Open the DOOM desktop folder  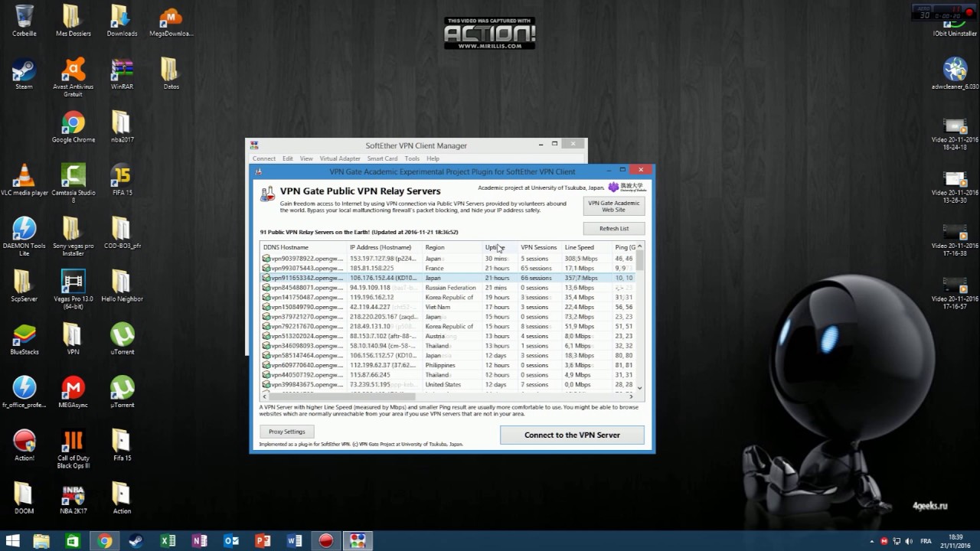pyautogui.click(x=24, y=498)
